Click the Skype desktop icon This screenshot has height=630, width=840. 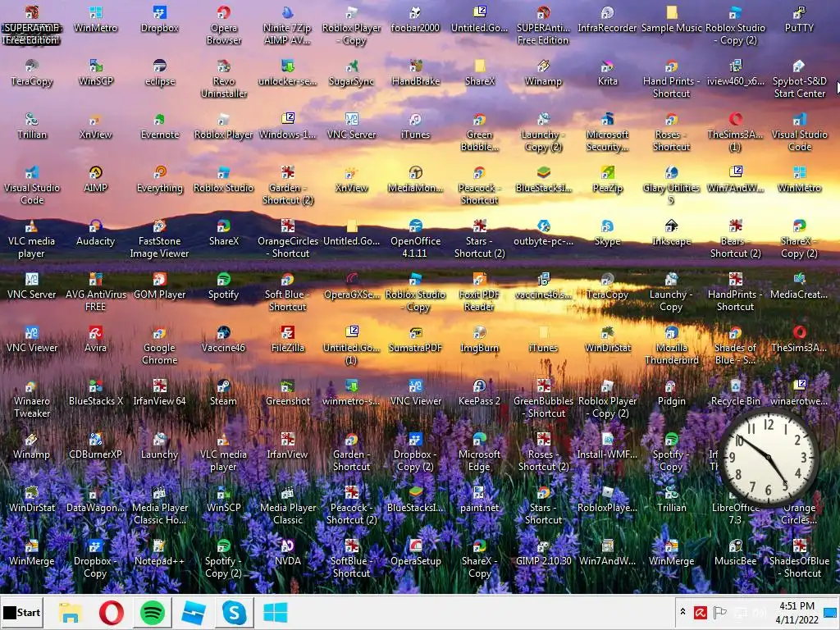[607, 233]
